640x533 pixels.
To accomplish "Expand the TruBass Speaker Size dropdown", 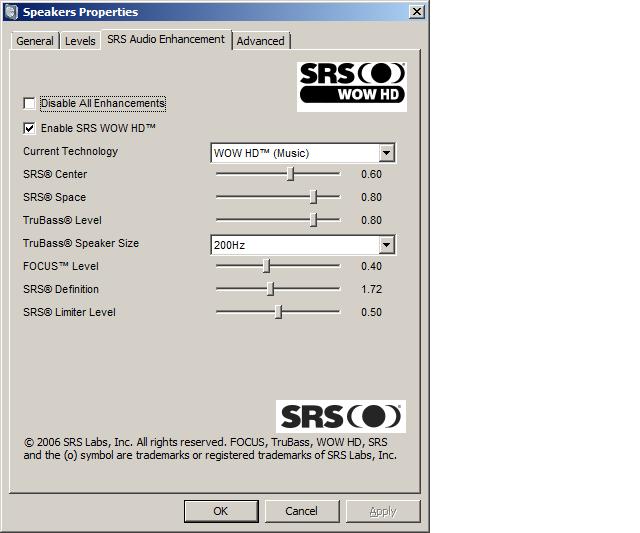I will 386,245.
